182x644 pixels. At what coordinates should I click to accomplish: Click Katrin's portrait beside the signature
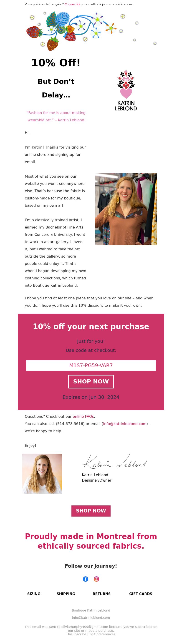coord(42,473)
